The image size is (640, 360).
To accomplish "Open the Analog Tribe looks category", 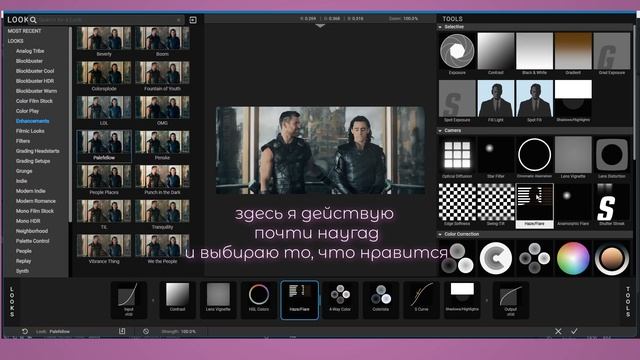I will coord(30,51).
